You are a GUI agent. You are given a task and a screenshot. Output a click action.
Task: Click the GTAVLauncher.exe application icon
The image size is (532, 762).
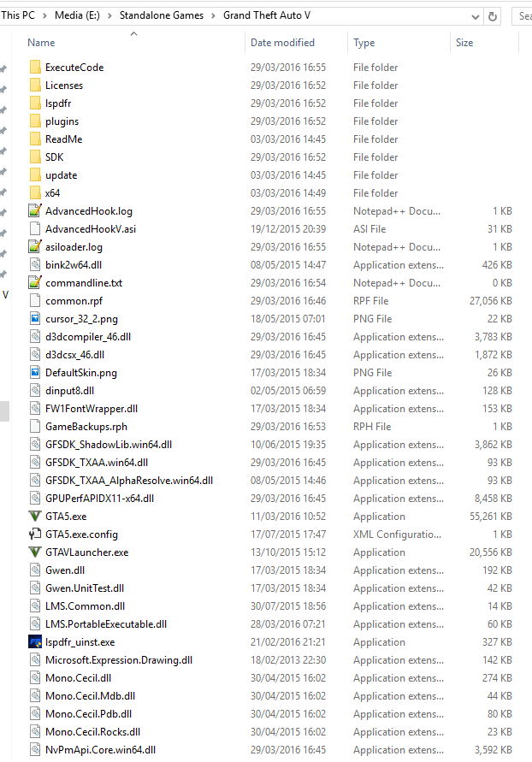point(35,552)
